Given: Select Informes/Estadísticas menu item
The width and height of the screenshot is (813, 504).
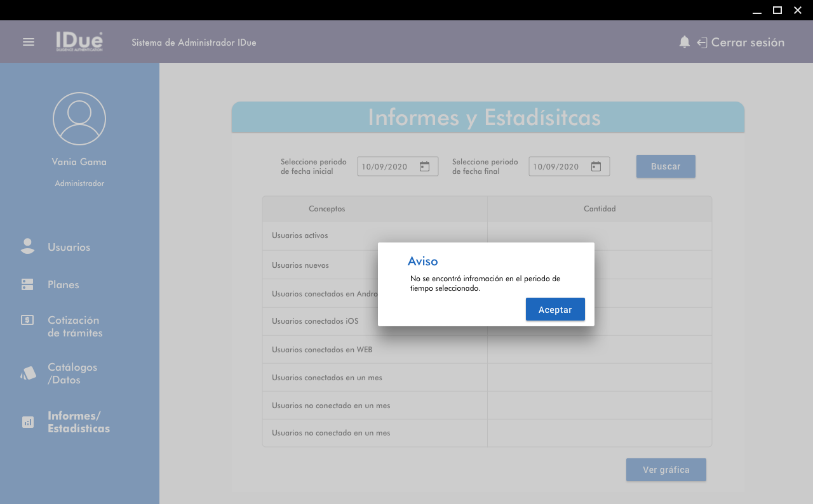Looking at the screenshot, I should point(78,422).
